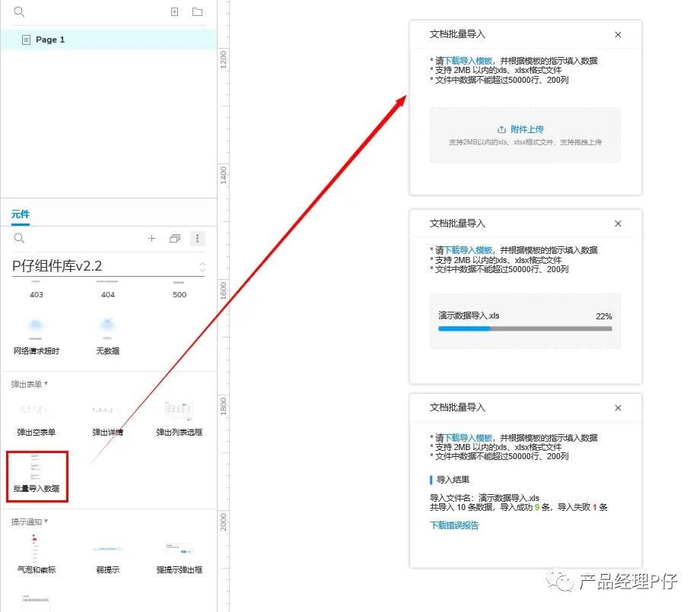700x612 pixels.
Task: Click the plus icon to add a library
Action: point(151,239)
